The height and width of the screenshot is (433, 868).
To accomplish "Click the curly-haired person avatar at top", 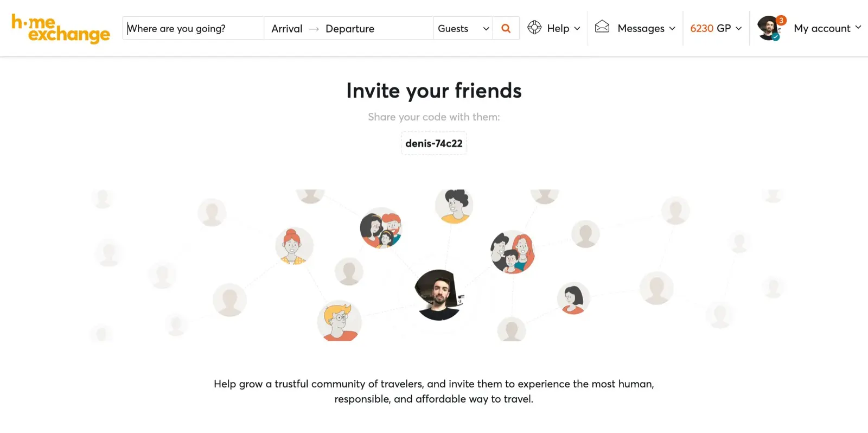I will 455,206.
